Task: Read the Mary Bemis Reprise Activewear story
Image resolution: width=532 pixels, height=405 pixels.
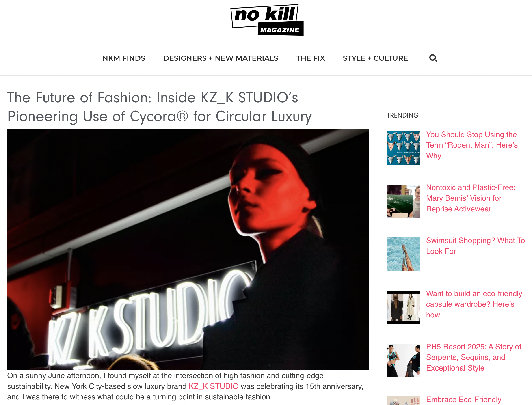Action: (471, 198)
